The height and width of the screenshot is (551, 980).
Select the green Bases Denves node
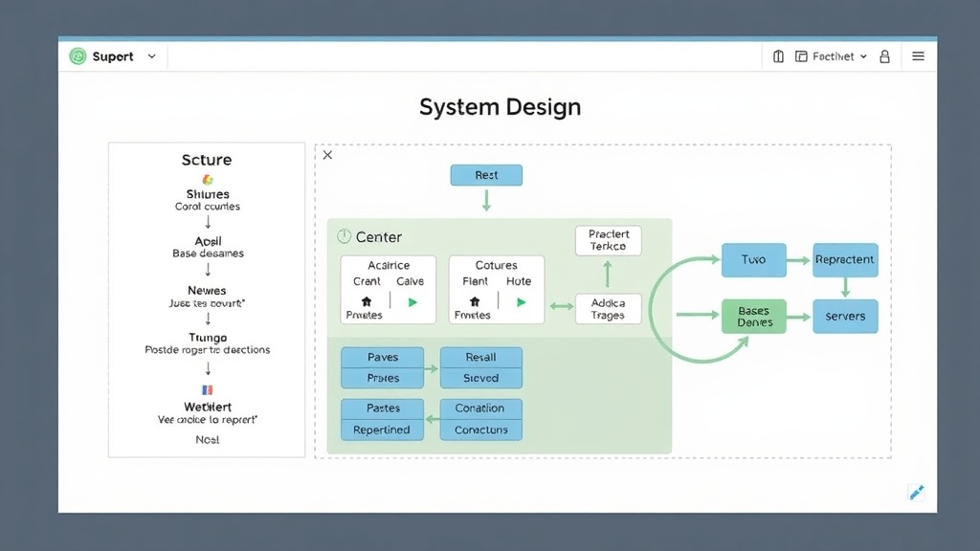[x=753, y=317]
